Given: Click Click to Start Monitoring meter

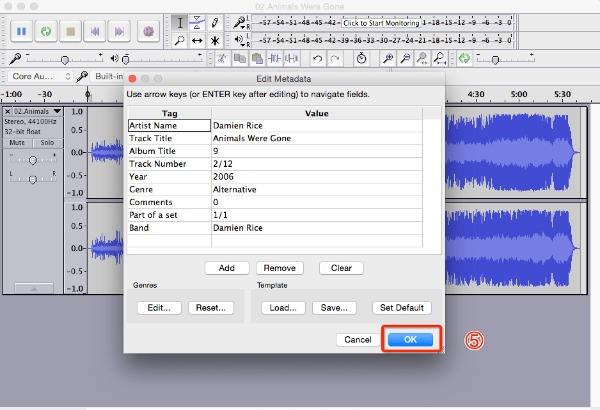Looking at the screenshot, I should click(381, 23).
